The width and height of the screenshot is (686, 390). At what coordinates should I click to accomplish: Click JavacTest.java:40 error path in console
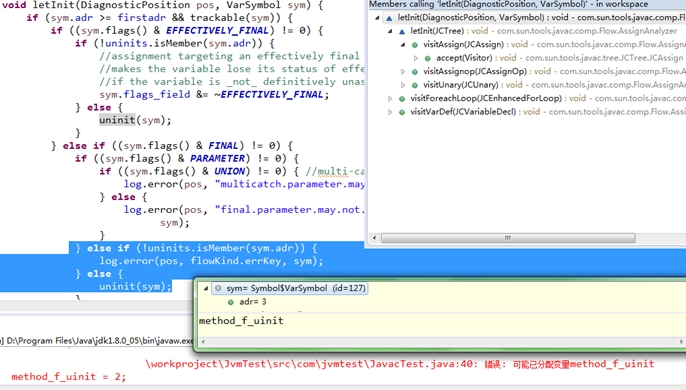[311, 364]
